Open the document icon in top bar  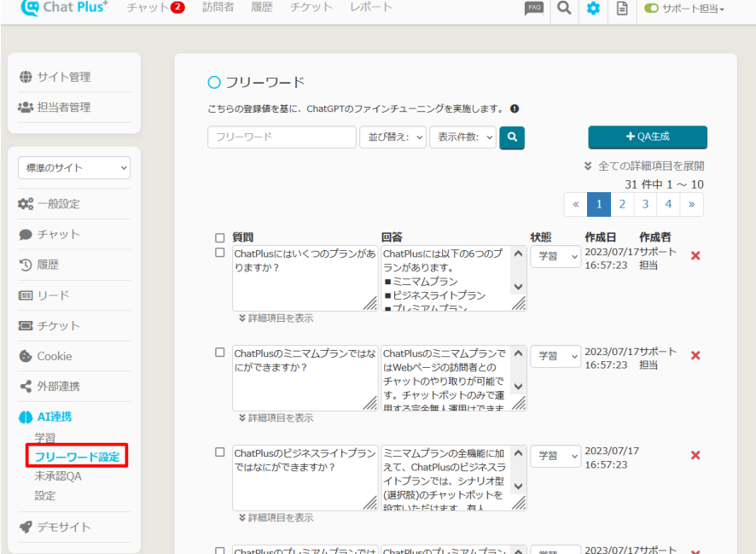tap(622, 9)
